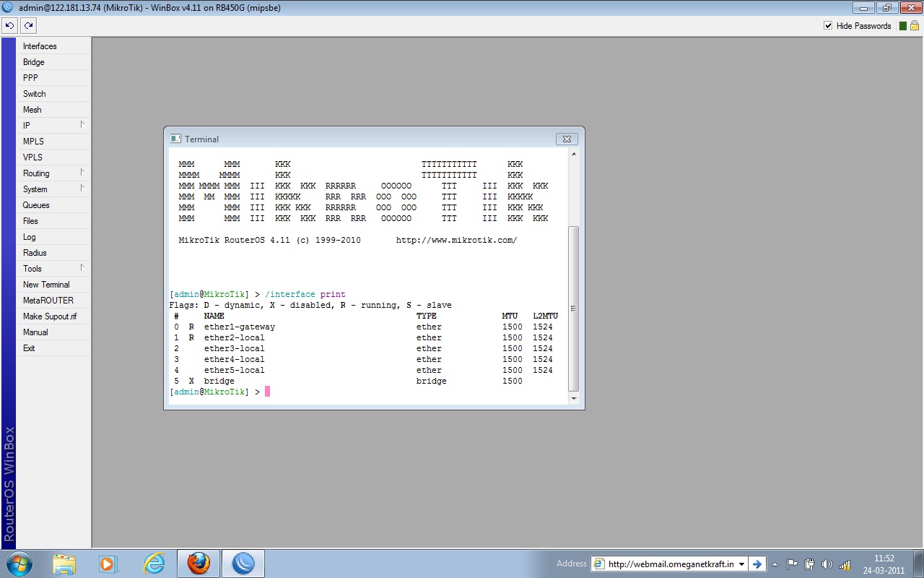Image resolution: width=924 pixels, height=578 pixels.
Task: Select New Terminal in the sidebar
Action: click(46, 285)
